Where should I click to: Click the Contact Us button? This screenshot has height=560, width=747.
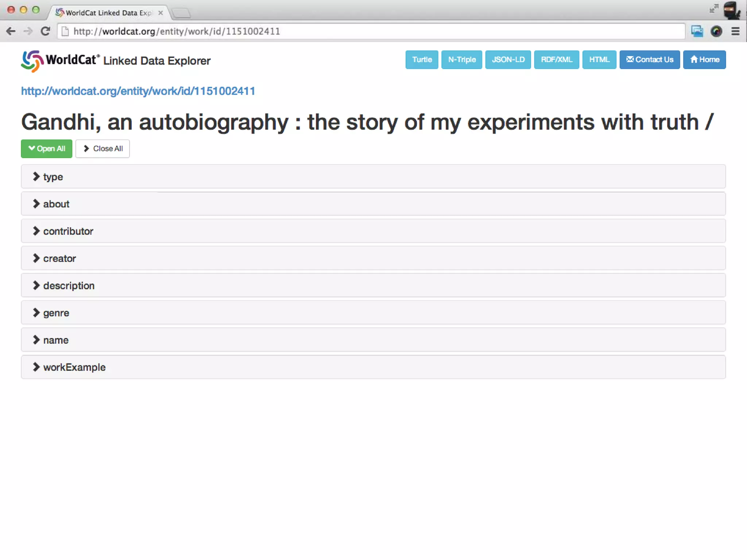click(649, 60)
